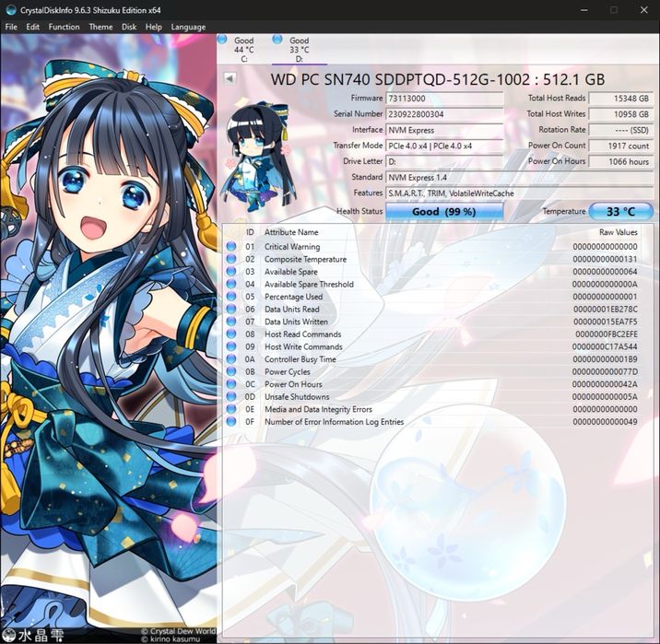Screen dimensions: 660x644
Task: Switch to the C: disk tab at 44 °C
Action: [x=244, y=50]
